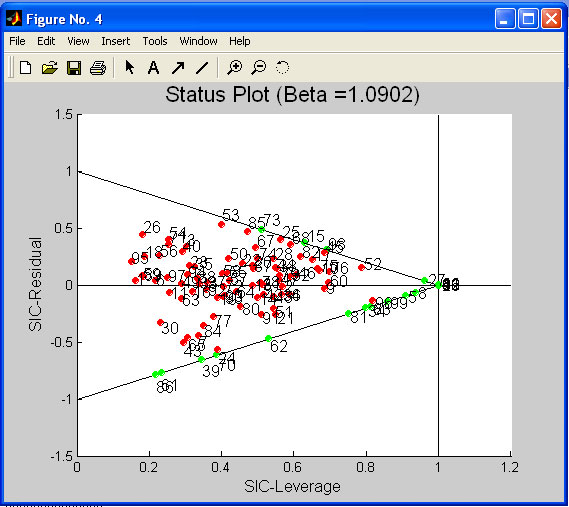Viewport: 569px width, 507px height.
Task: Expand the Tools menu
Action: [155, 41]
